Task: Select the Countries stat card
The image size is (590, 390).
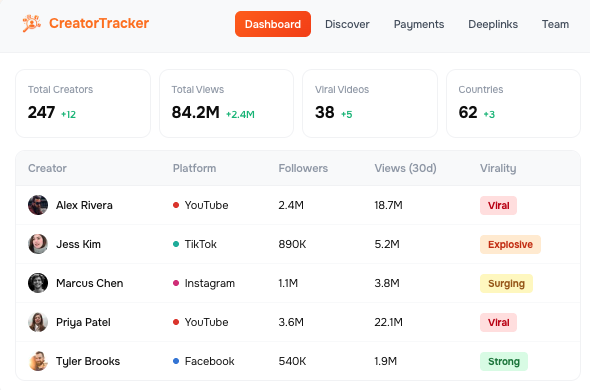Action: (513, 104)
